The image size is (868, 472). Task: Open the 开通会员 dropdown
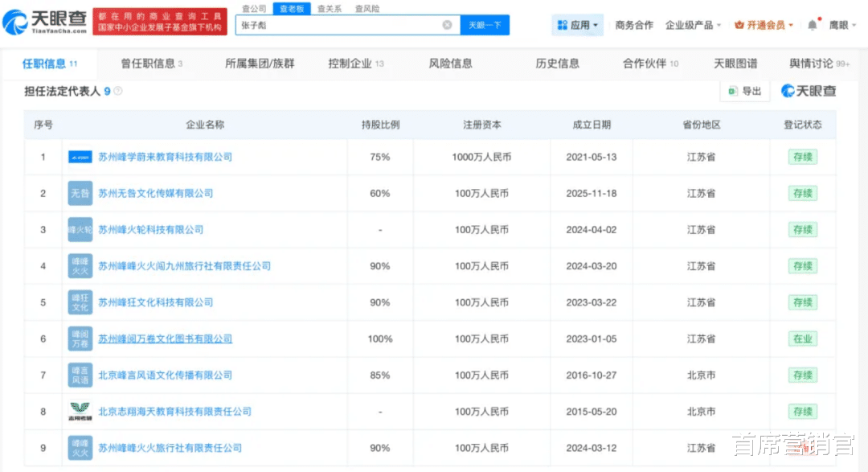pos(764,25)
